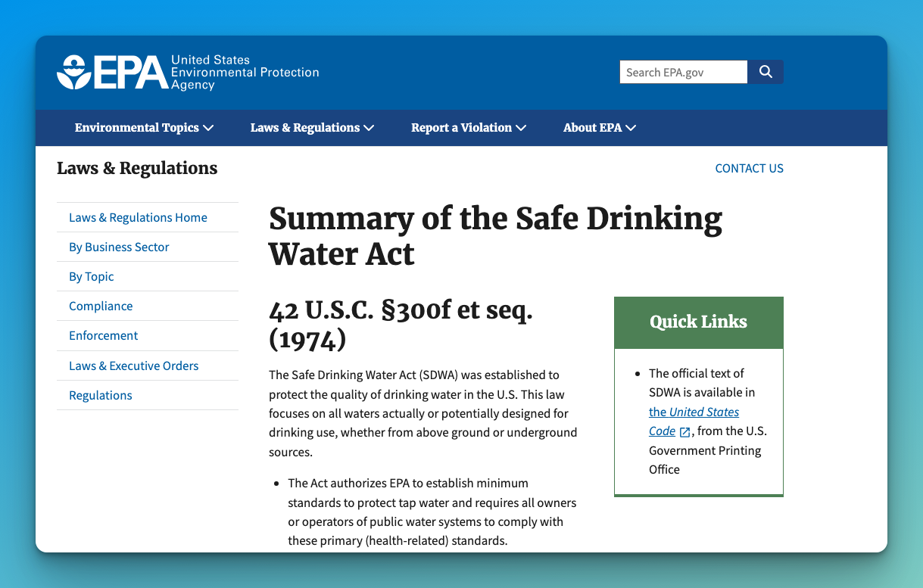Click the United States Environmental Protection Agency text
The height and width of the screenshot is (588, 923).
[245, 73]
